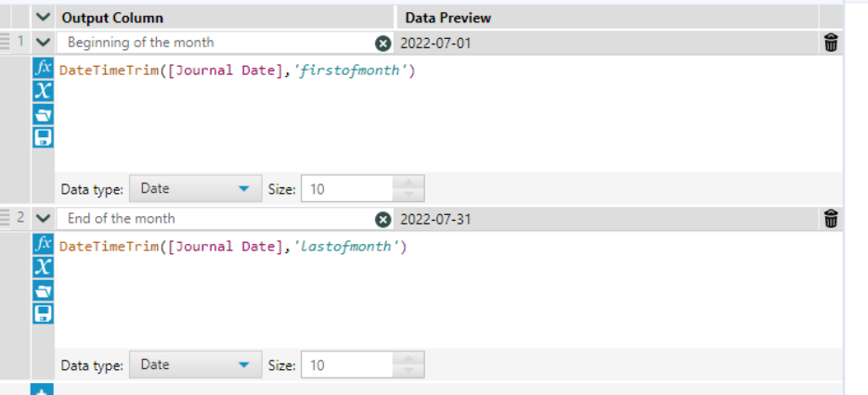
Task: Save expression 2 using the disk icon
Action: pos(43,313)
